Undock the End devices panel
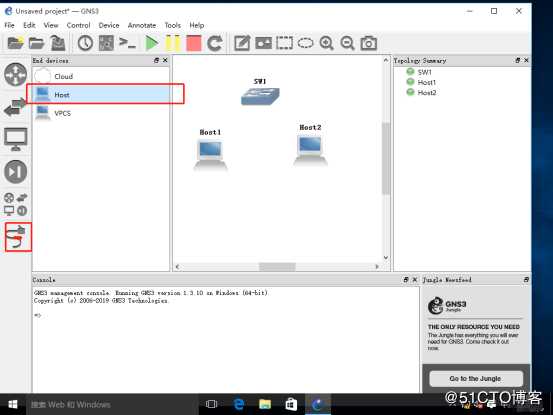 pos(157,60)
